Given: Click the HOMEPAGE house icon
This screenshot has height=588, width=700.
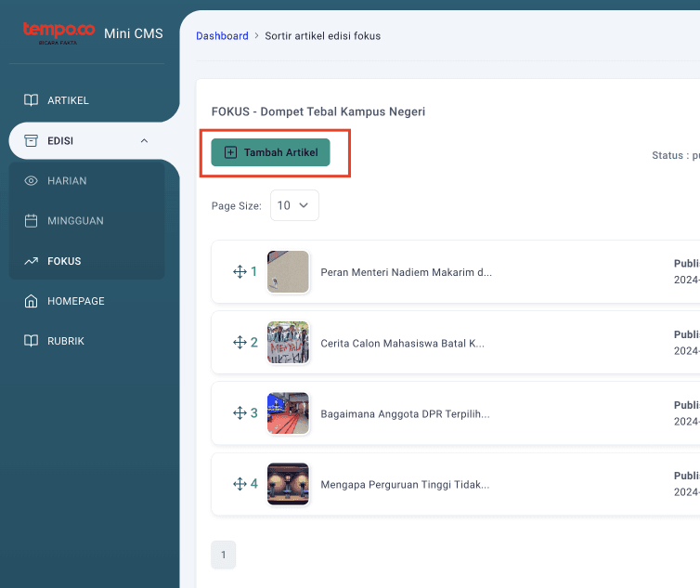Looking at the screenshot, I should (31, 301).
